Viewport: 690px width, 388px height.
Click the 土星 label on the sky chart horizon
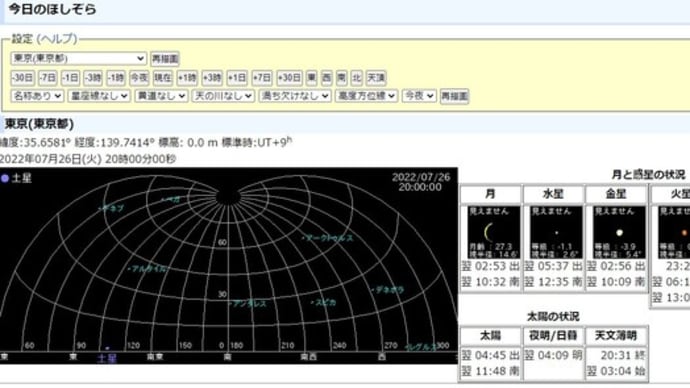[x=107, y=358]
